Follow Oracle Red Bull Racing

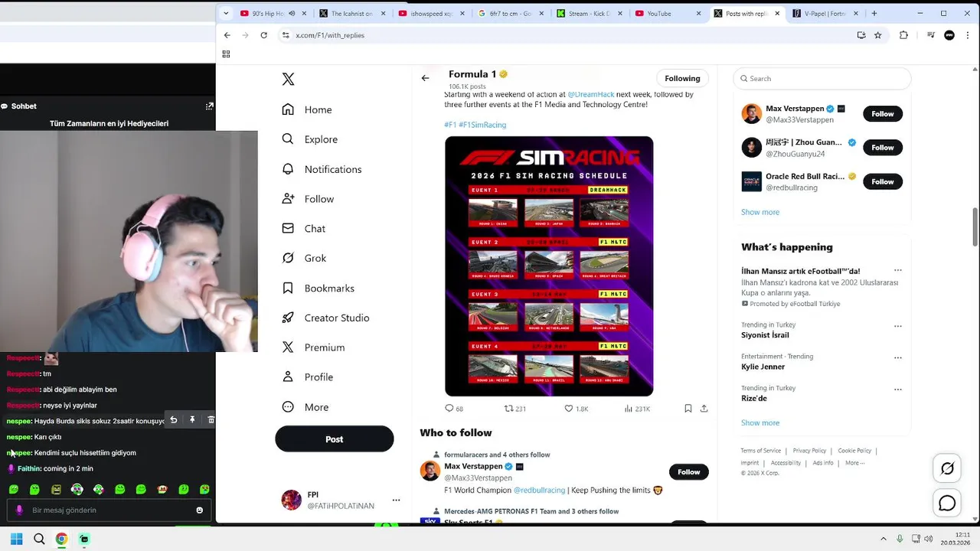point(883,181)
